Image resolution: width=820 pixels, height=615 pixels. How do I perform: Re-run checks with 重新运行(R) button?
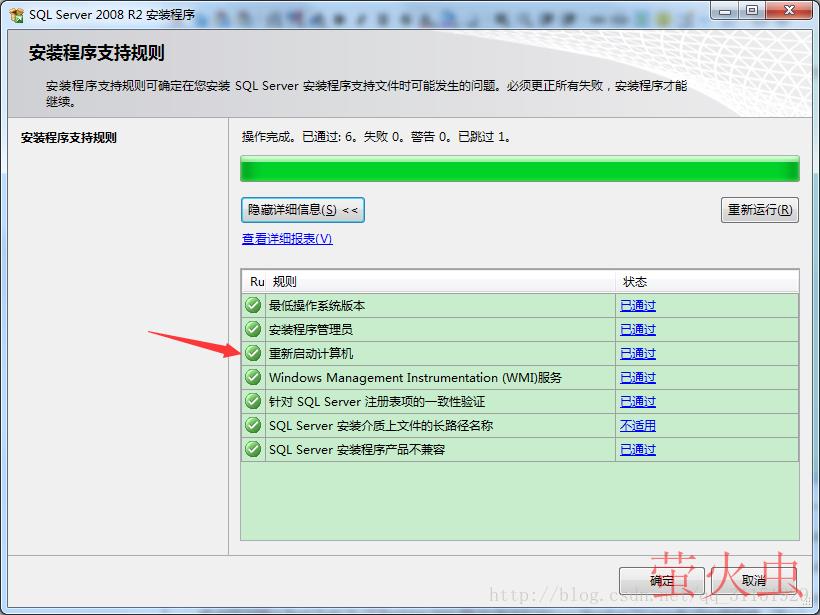pyautogui.click(x=759, y=210)
